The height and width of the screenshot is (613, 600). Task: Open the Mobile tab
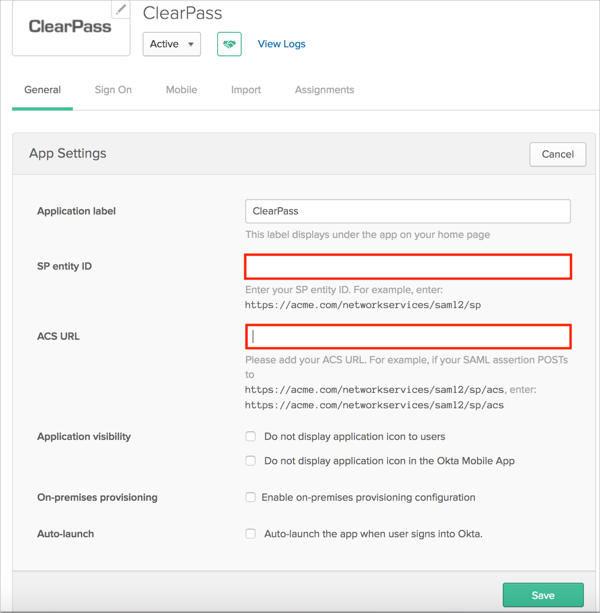point(181,90)
